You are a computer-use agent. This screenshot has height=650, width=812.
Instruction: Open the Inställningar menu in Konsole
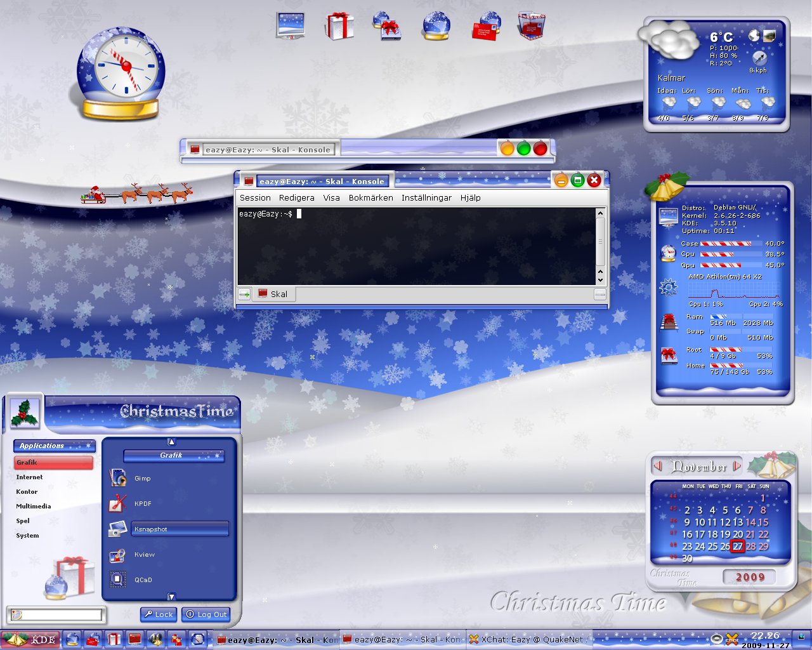[426, 197]
